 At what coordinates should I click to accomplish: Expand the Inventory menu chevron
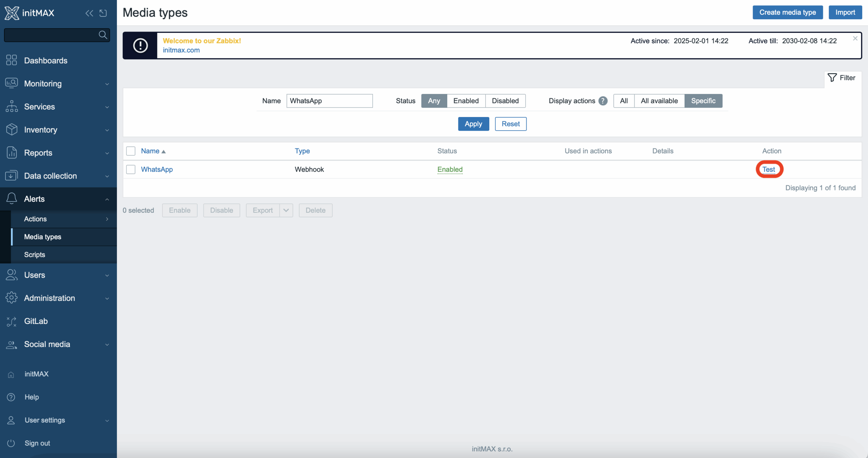coord(107,130)
